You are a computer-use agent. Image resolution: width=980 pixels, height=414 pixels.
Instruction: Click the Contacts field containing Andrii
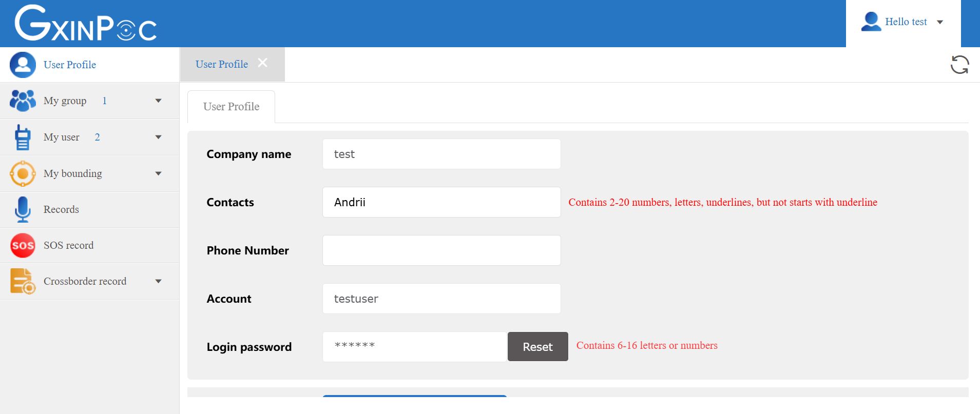441,202
